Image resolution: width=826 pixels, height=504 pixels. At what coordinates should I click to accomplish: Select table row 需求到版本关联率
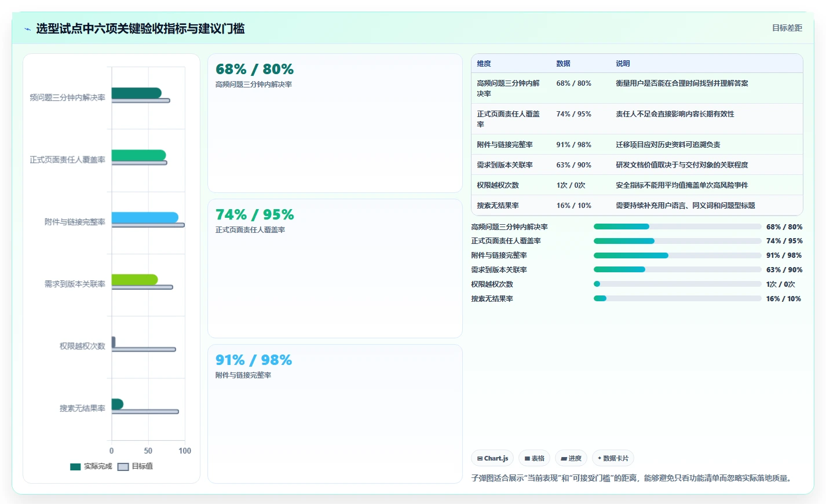pyautogui.click(x=637, y=165)
